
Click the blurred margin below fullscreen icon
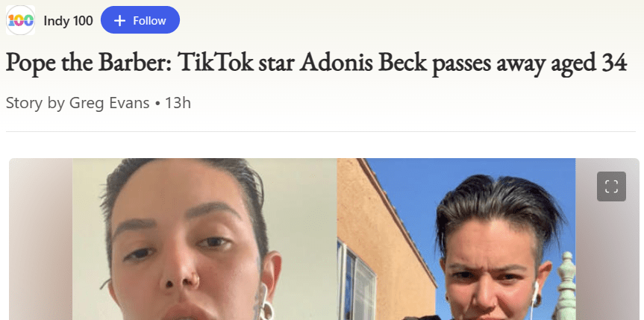[607, 263]
